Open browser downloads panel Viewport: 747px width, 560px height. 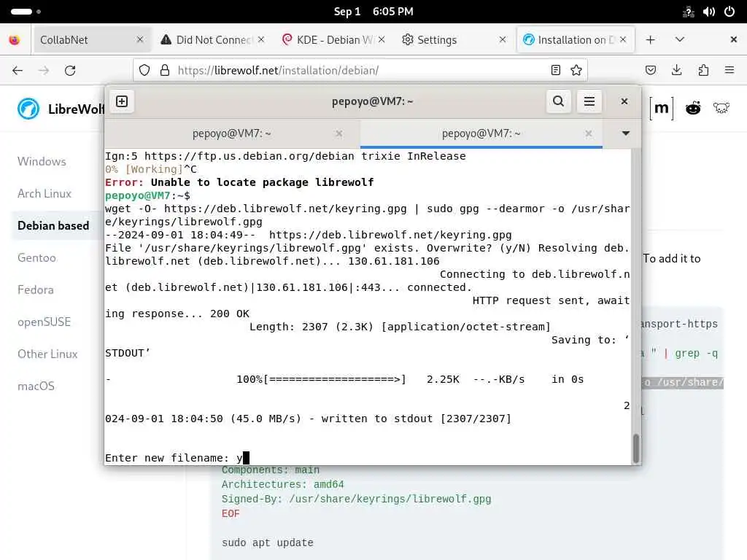tap(676, 71)
